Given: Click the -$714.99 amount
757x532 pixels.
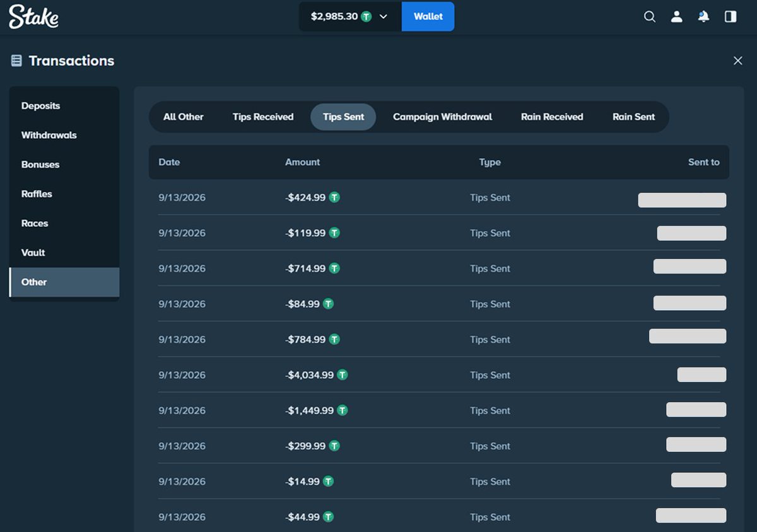Looking at the screenshot, I should point(305,269).
